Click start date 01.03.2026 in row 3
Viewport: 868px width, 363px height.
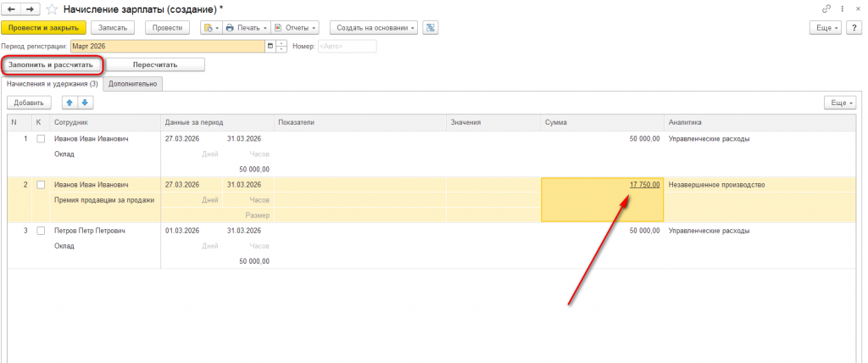click(x=182, y=231)
